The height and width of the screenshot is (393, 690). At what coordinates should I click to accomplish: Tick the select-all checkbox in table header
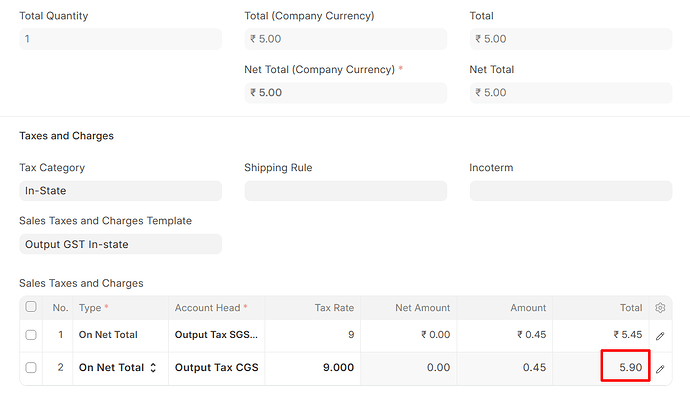[31, 306]
